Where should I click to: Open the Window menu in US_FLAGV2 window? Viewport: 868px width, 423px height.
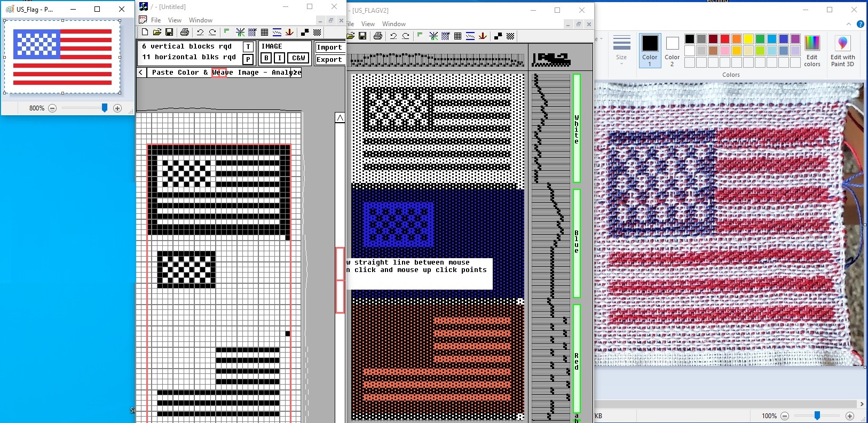point(394,24)
